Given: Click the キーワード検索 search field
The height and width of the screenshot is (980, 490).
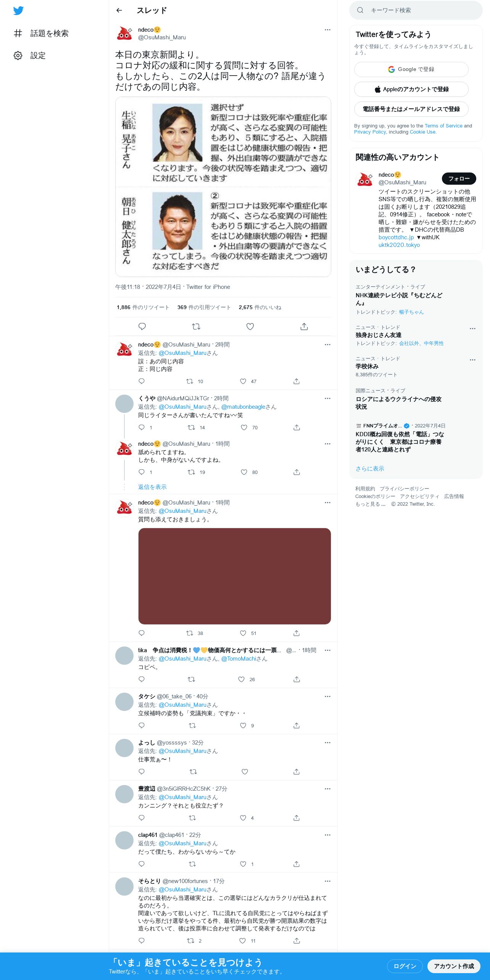Looking at the screenshot, I should click(416, 10).
